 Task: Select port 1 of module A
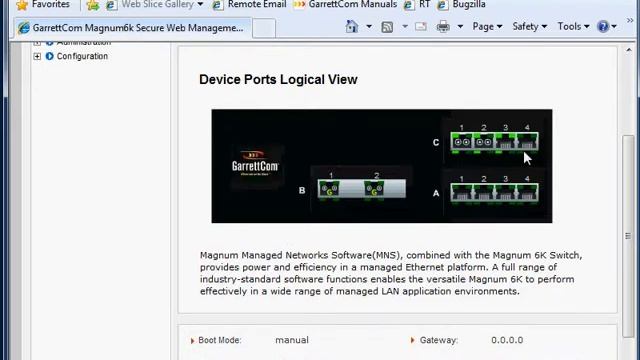tap(461, 193)
